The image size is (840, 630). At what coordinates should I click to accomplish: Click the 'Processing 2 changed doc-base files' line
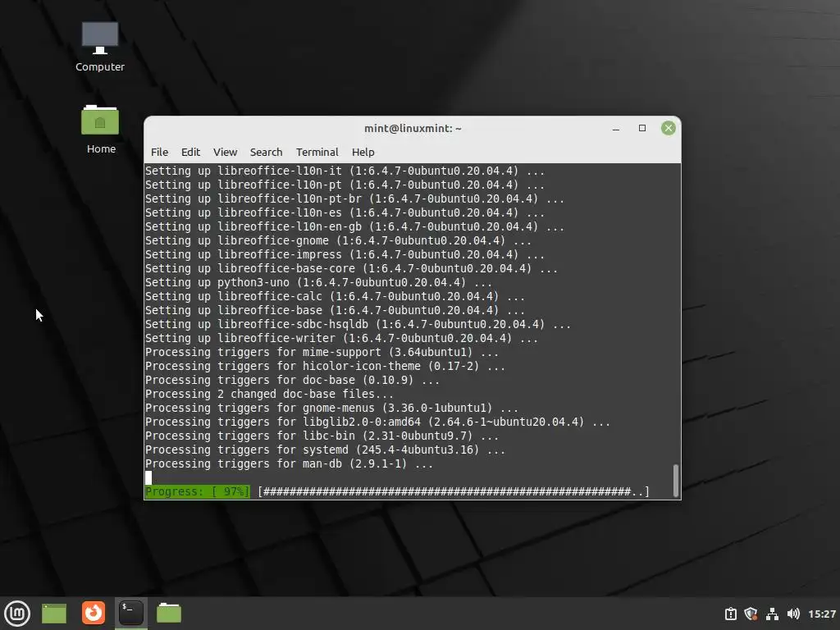[269, 394]
